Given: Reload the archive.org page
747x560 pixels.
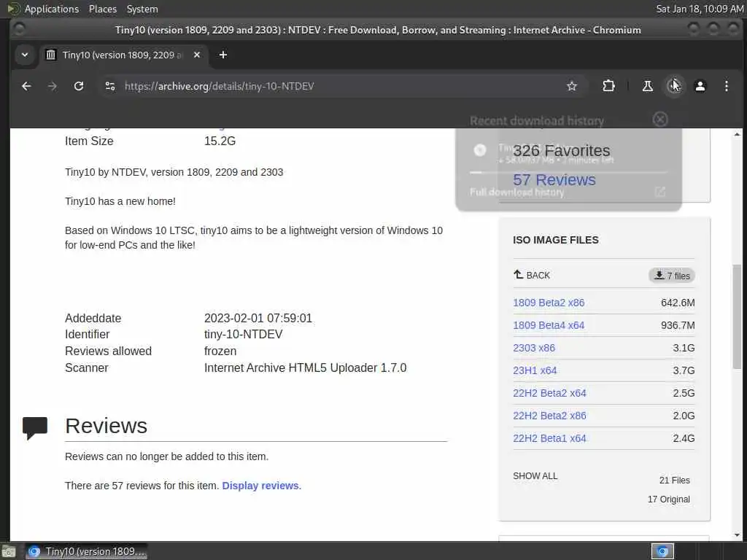Looking at the screenshot, I should click(x=79, y=86).
